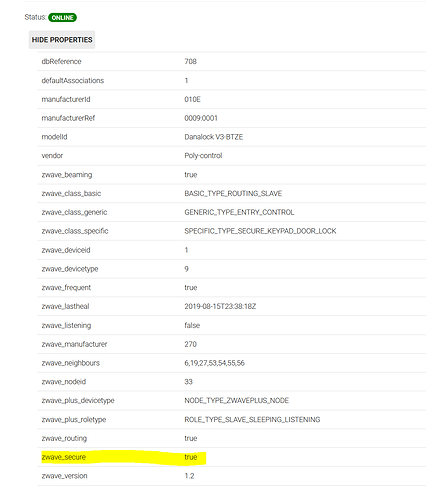Click the green ONLINE status badge
Image resolution: width=426 pixels, height=500 pixels.
tap(62, 17)
